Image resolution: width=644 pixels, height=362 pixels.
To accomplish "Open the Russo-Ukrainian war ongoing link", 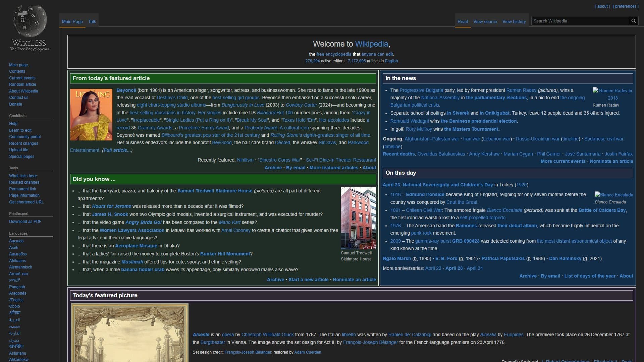I will click(538, 139).
